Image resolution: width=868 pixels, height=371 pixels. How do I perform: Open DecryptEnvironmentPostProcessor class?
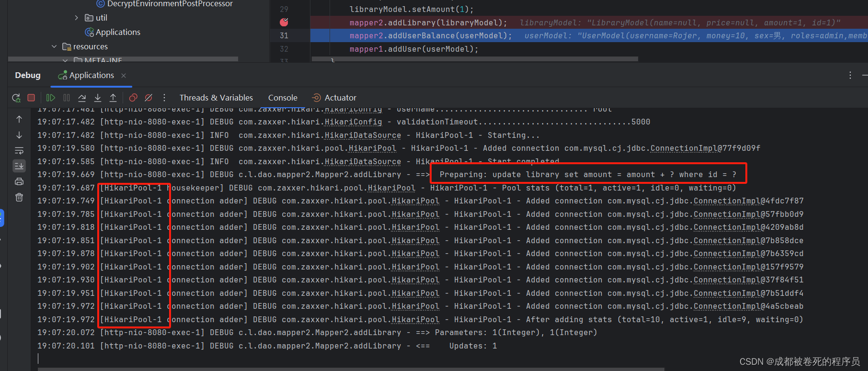(x=165, y=4)
